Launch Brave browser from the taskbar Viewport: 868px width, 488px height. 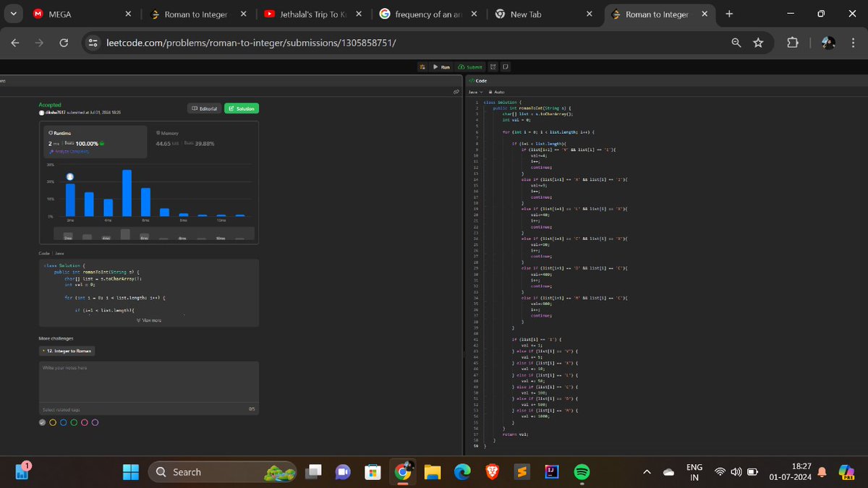(x=492, y=472)
